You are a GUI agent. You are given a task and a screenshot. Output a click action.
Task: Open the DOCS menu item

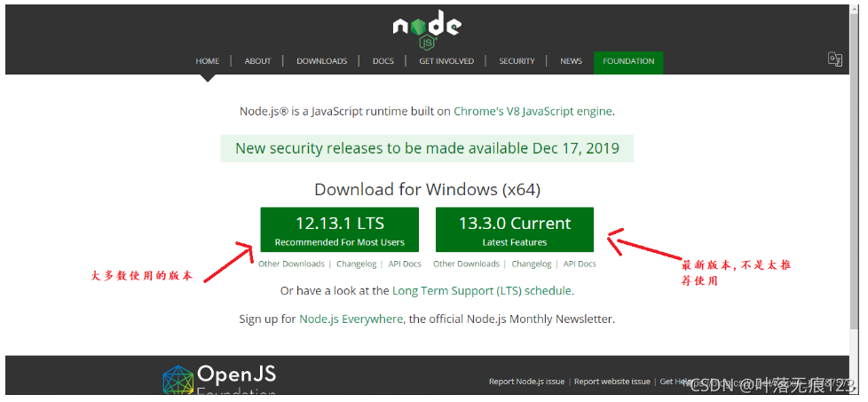point(383,61)
